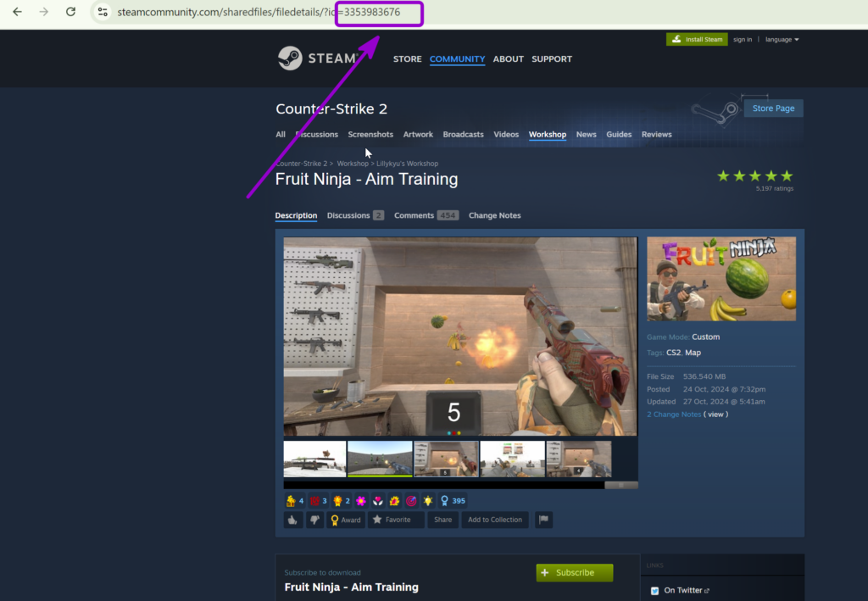Reload the page with the refresh icon
The height and width of the screenshot is (601, 868).
tap(71, 12)
